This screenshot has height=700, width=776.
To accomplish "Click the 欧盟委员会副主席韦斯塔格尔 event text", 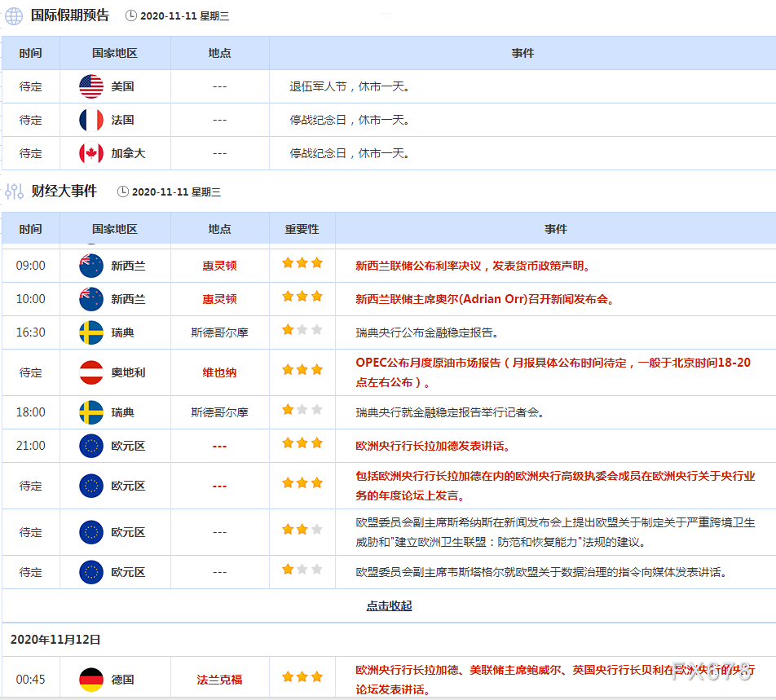I will 542,572.
